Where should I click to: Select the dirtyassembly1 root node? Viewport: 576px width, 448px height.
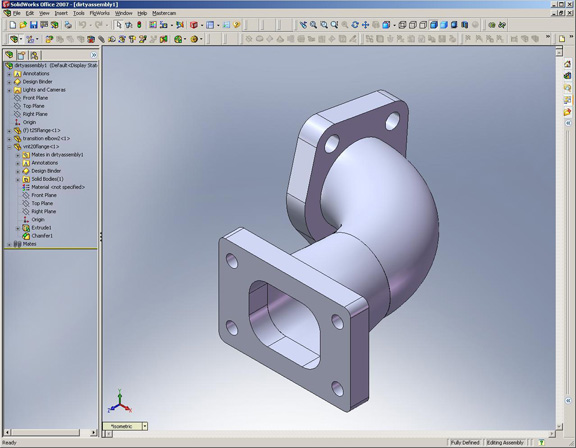51,65
